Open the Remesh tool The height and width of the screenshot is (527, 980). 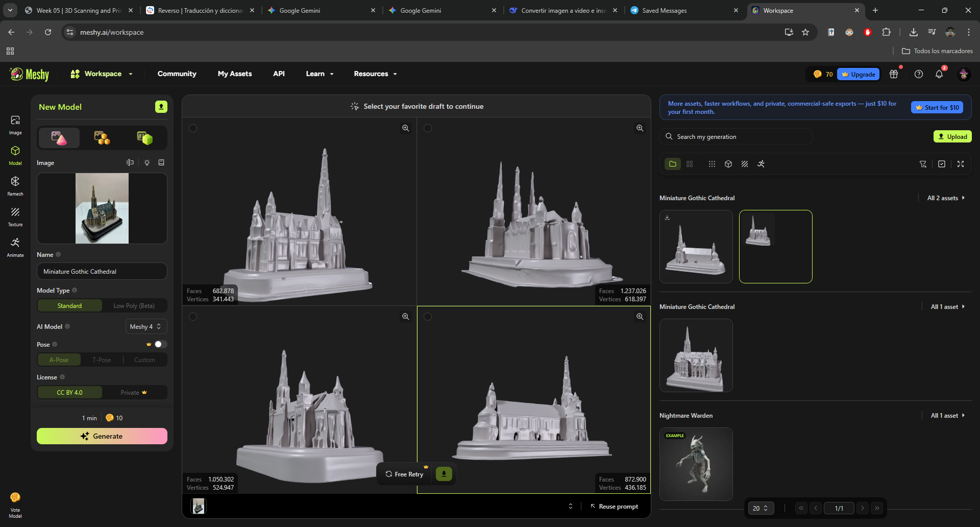(x=15, y=185)
